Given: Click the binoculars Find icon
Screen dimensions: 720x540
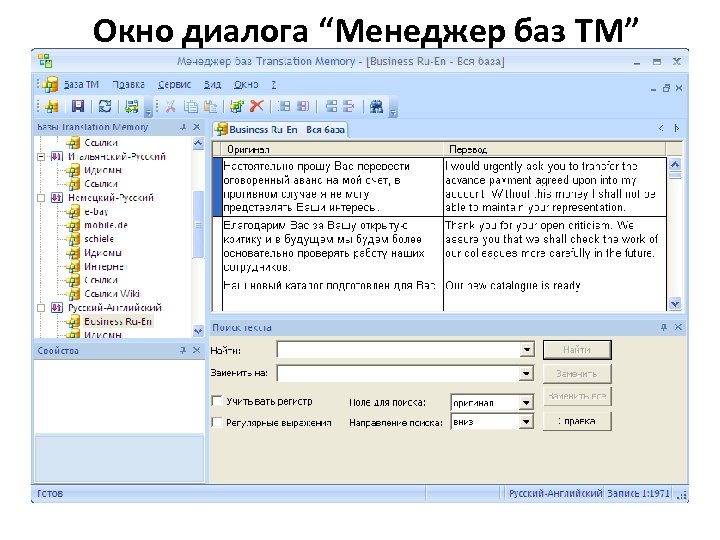Looking at the screenshot, I should (377, 107).
